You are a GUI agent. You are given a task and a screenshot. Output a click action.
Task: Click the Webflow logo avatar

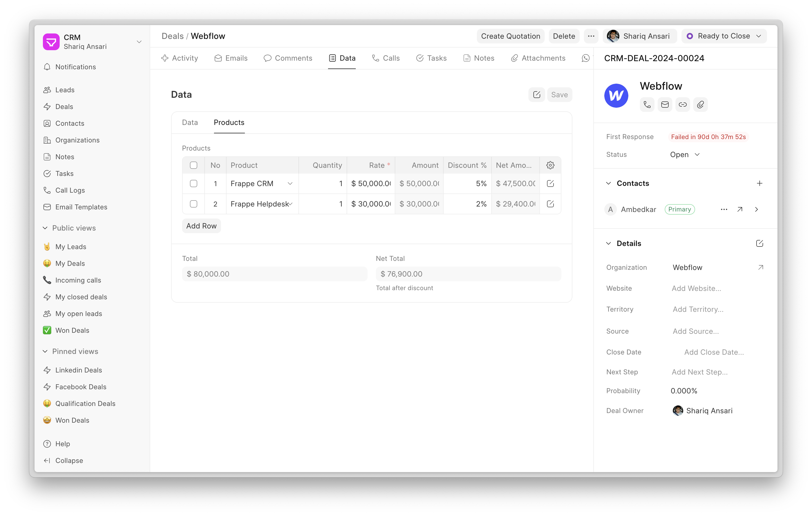coord(616,96)
